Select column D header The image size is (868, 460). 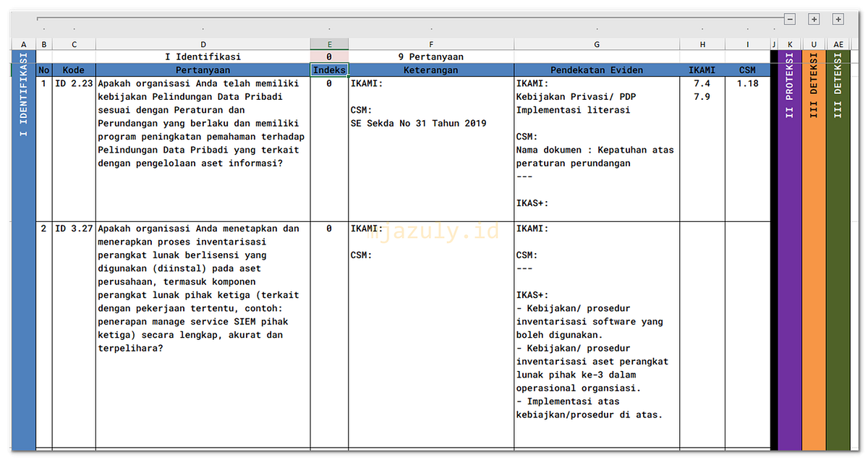(203, 45)
